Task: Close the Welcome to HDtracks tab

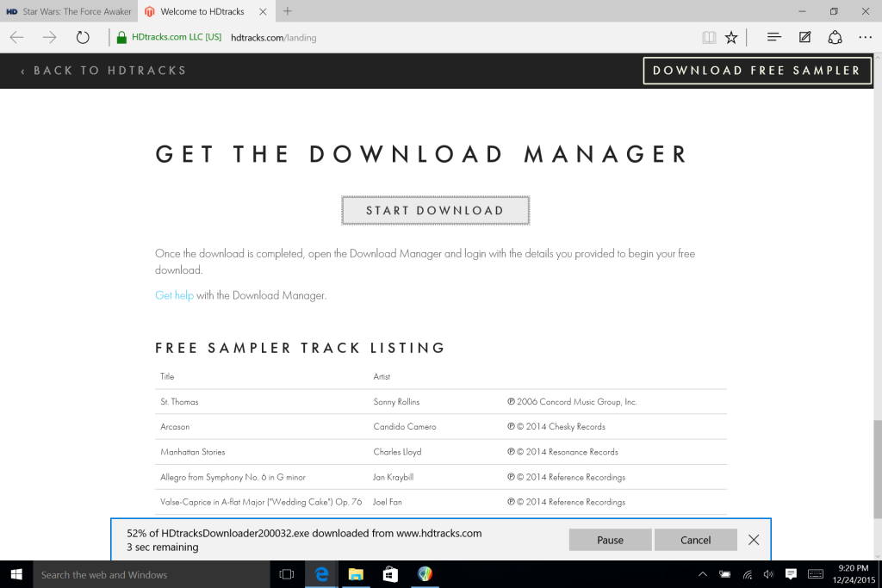Action: (x=263, y=11)
